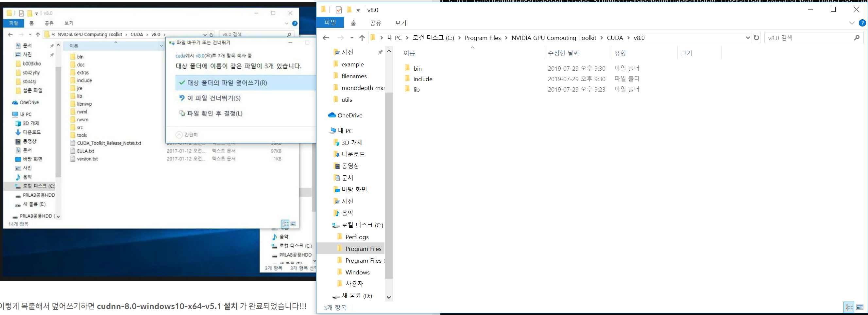Open recent locations dropdown in right window

pyautogui.click(x=352, y=38)
